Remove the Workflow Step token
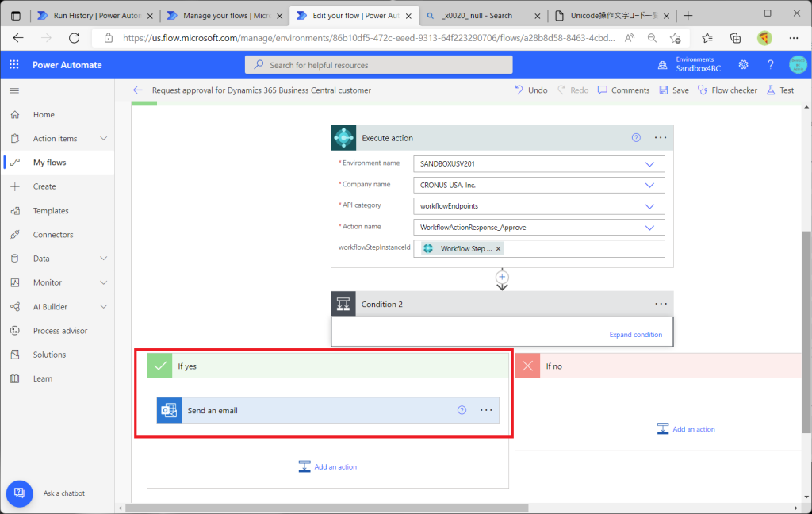812x514 pixels. tap(498, 249)
